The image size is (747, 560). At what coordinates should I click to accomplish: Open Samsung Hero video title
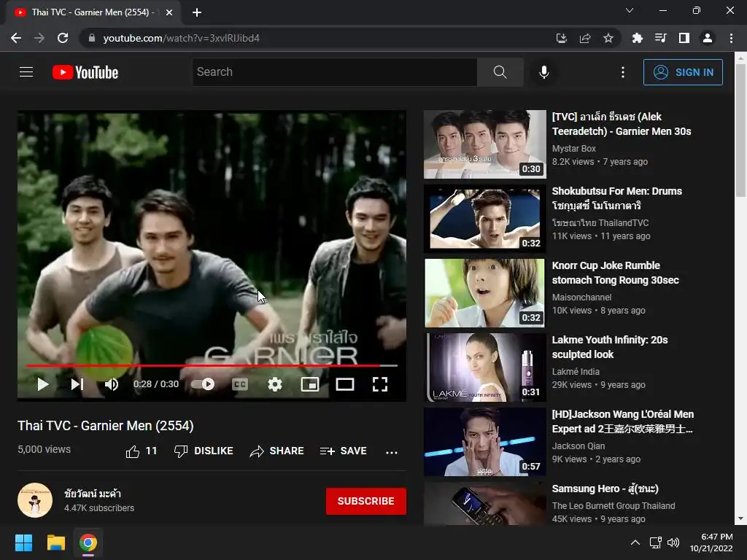pyautogui.click(x=605, y=489)
